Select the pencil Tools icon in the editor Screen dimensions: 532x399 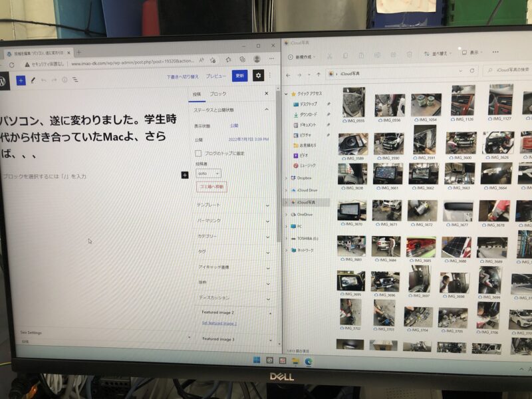[33, 80]
